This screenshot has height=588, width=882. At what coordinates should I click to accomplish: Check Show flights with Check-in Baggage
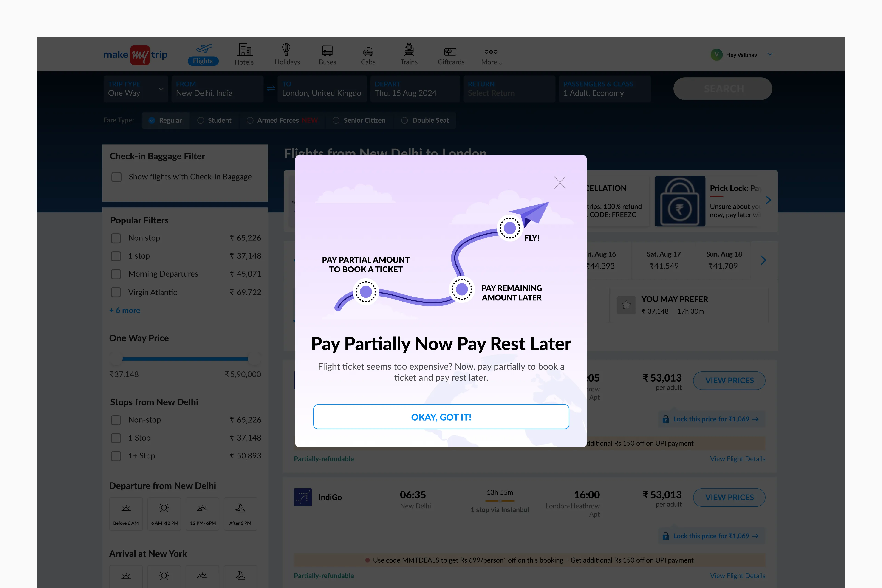tap(117, 177)
